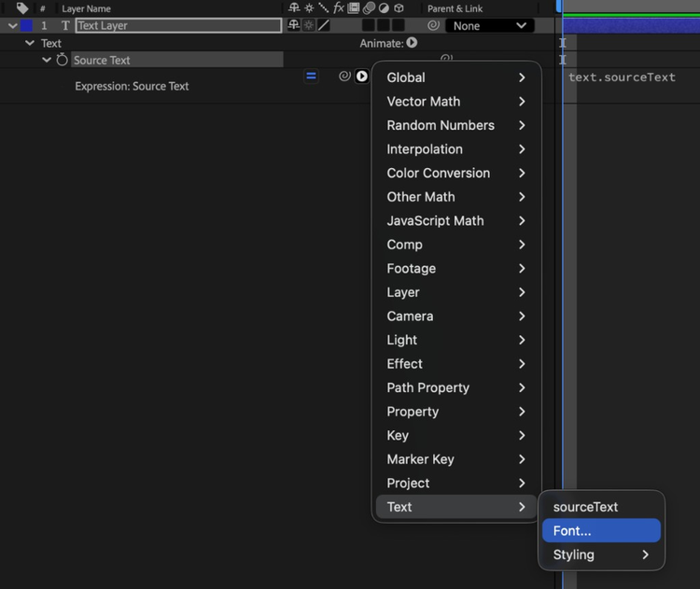Expand the Color Conversion submenu
Viewport: 700px width, 589px height.
pos(455,174)
